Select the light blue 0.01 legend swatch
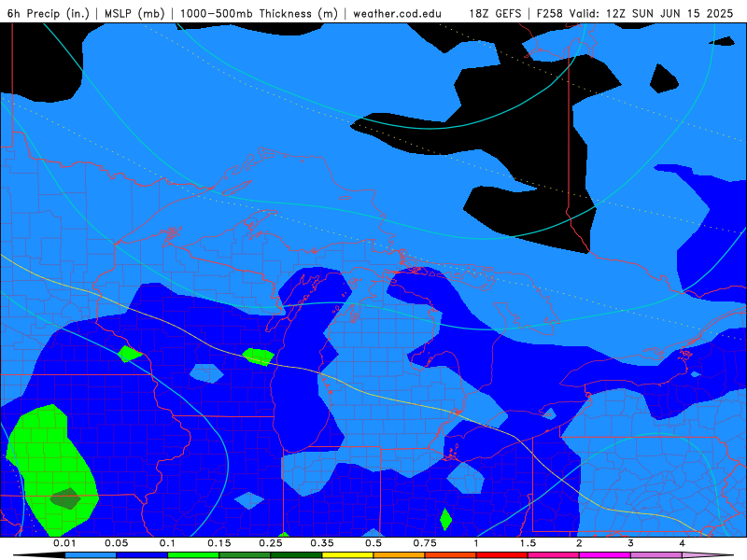Screen dimensions: 747x560 point(91,555)
